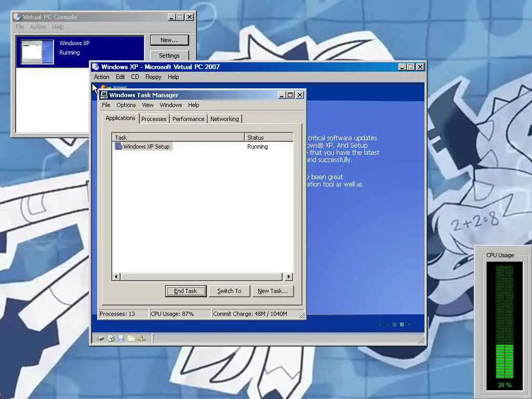The image size is (532, 399).
Task: Open File menu in Virtual PC Console
Action: pyautogui.click(x=20, y=27)
